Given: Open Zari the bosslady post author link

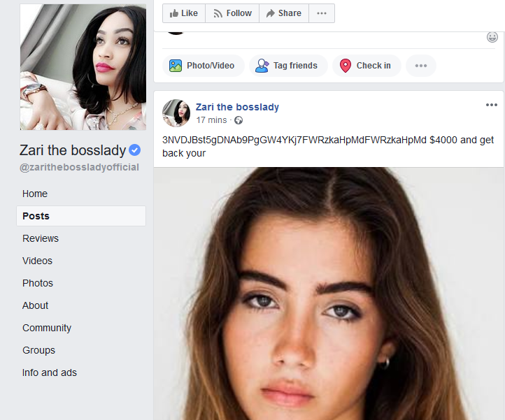Looking at the screenshot, I should pos(237,107).
